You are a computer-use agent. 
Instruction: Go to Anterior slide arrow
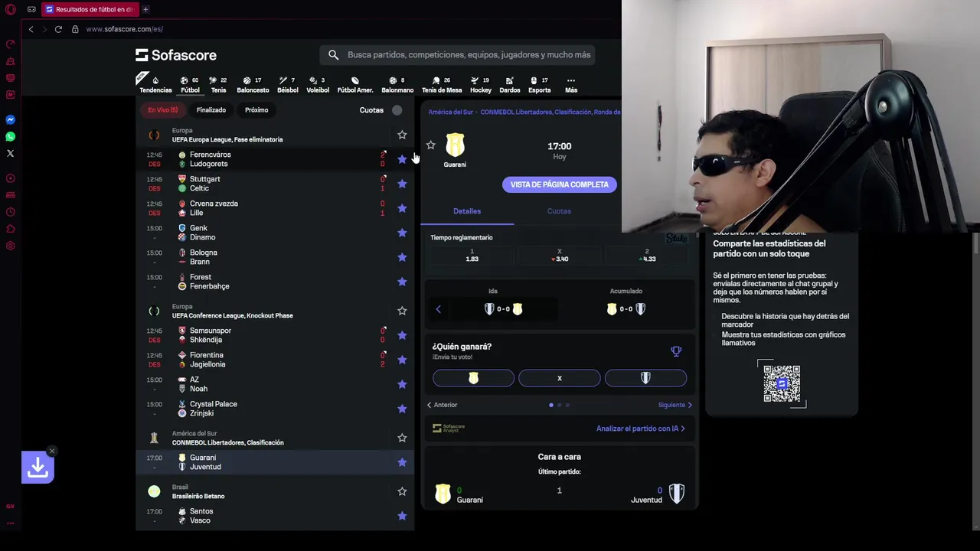pyautogui.click(x=442, y=405)
